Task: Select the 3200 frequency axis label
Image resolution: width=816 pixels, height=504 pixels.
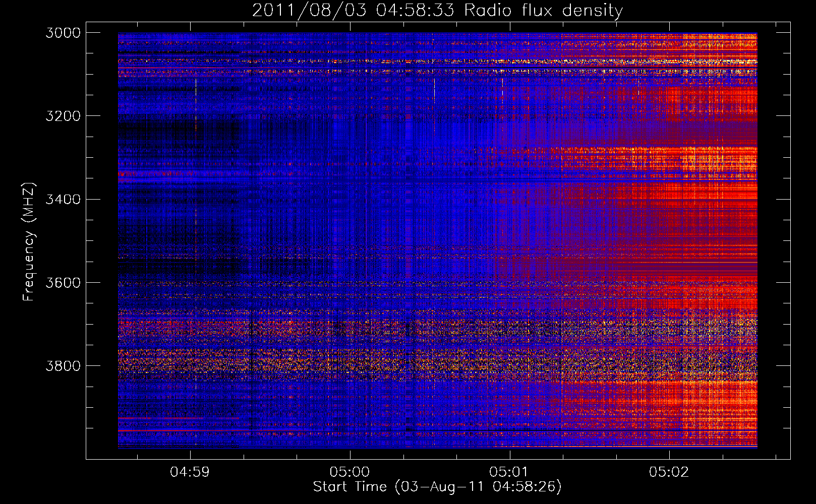Action: (x=63, y=116)
